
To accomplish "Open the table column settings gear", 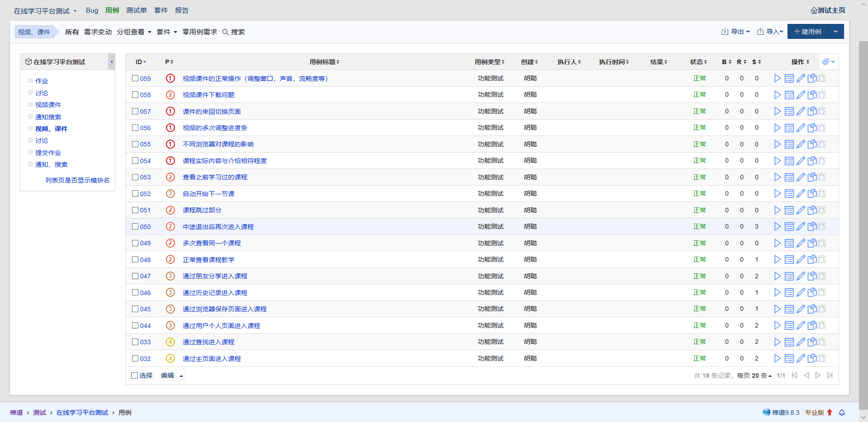I will pyautogui.click(x=828, y=62).
